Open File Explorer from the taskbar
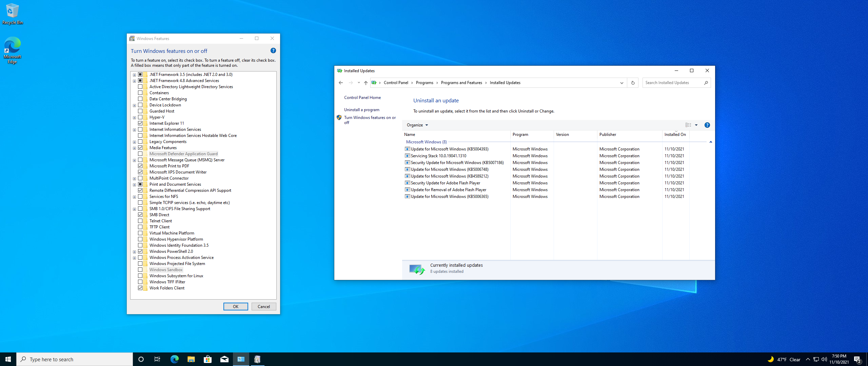This screenshot has height=366, width=868. point(191,359)
